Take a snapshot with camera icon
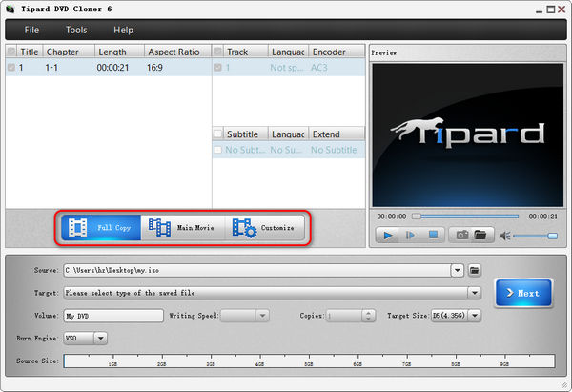The width and height of the screenshot is (572, 392). click(x=461, y=235)
